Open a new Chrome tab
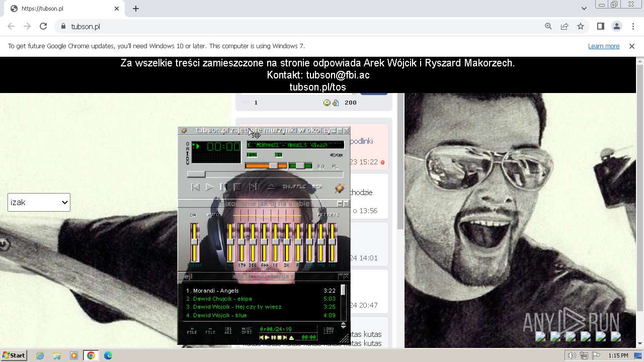 tap(136, 9)
